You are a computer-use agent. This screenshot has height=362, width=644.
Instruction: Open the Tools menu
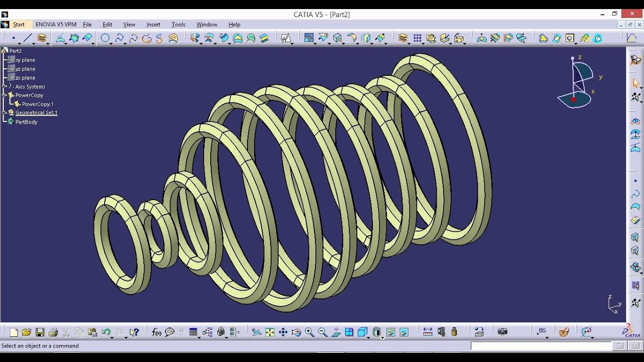click(x=178, y=24)
